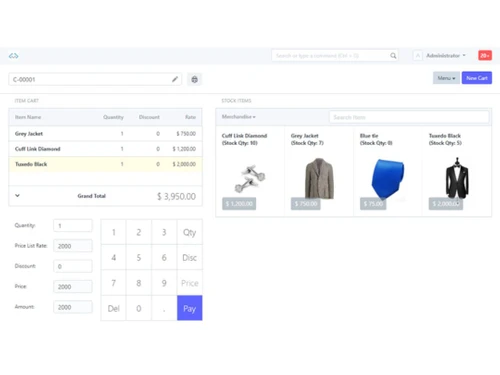Expand totals chevron beside Grand Total
Screen dimensions: 500x375
click(x=17, y=196)
